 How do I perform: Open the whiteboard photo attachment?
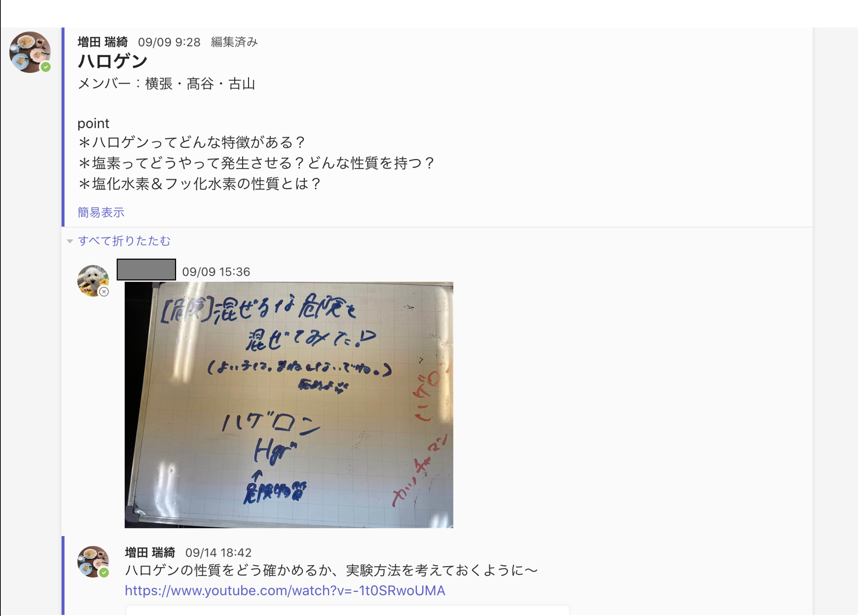click(289, 405)
